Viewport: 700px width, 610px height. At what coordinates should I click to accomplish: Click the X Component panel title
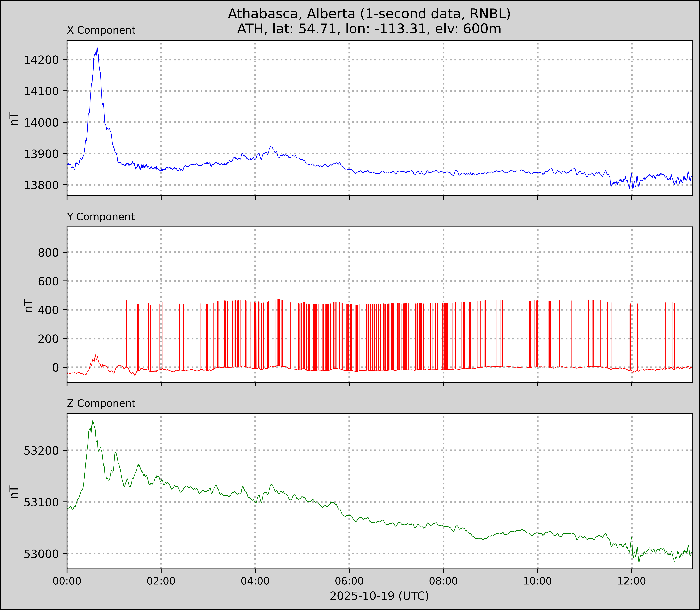coord(101,30)
